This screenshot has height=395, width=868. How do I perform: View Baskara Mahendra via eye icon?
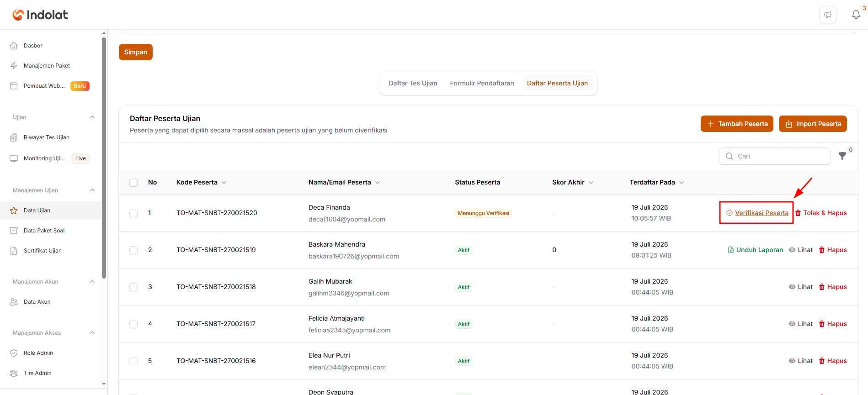[x=792, y=250]
